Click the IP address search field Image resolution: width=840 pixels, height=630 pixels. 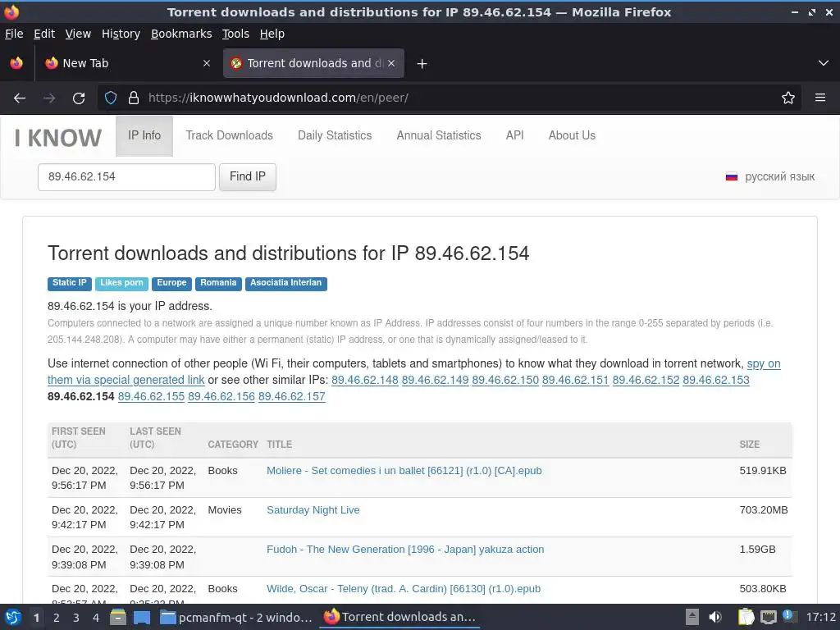click(126, 177)
